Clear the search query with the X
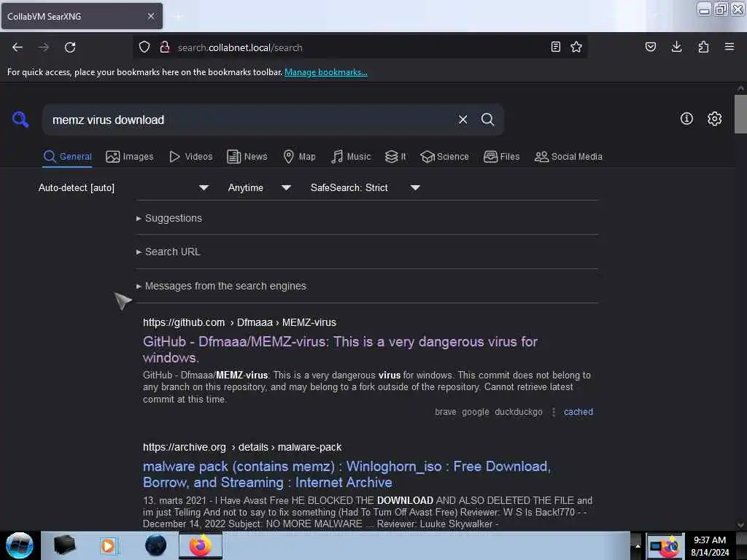 pos(462,120)
